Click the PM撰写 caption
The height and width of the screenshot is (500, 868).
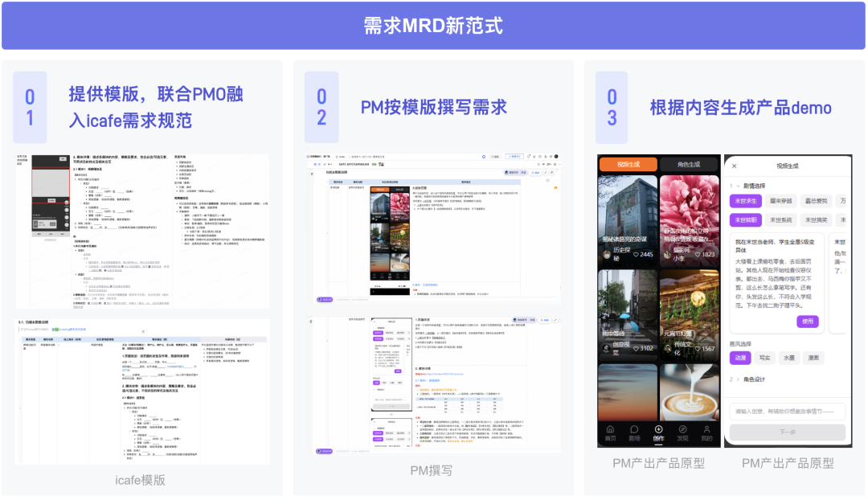432,470
